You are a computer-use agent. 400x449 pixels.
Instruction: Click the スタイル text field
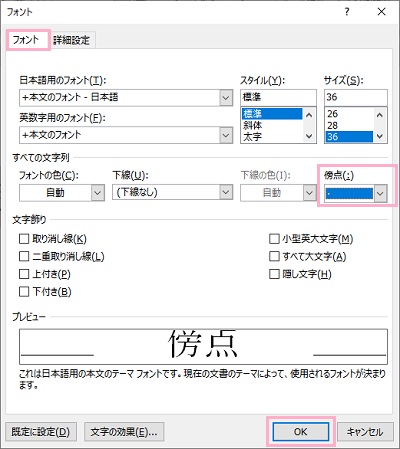coord(278,97)
